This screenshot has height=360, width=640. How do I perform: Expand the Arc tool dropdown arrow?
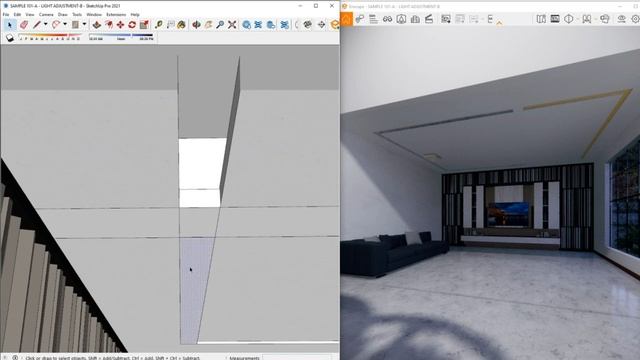64,24
